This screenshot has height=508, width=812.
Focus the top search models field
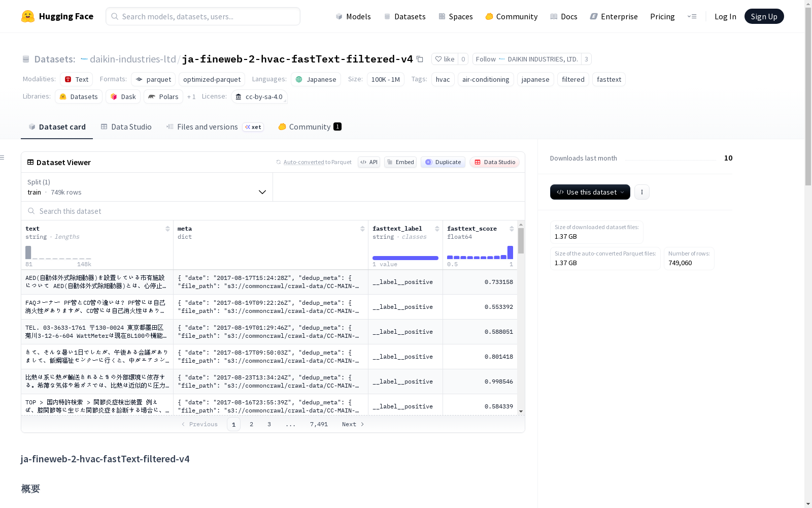(x=203, y=16)
